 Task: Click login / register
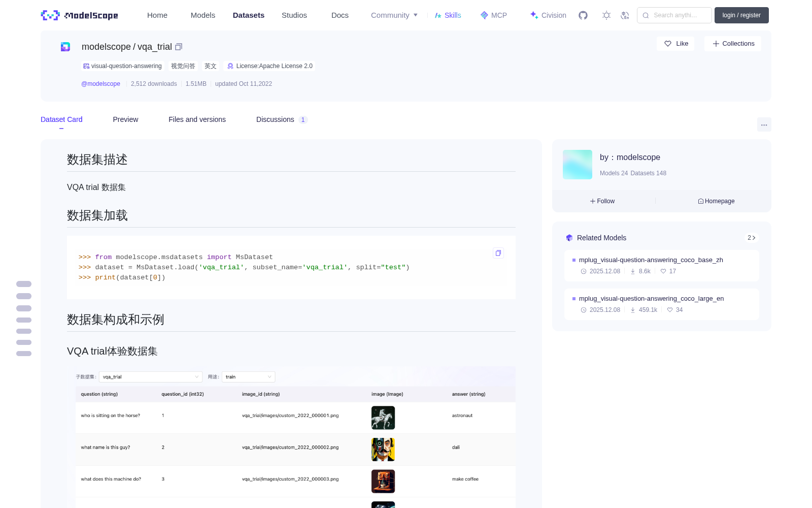click(x=741, y=15)
